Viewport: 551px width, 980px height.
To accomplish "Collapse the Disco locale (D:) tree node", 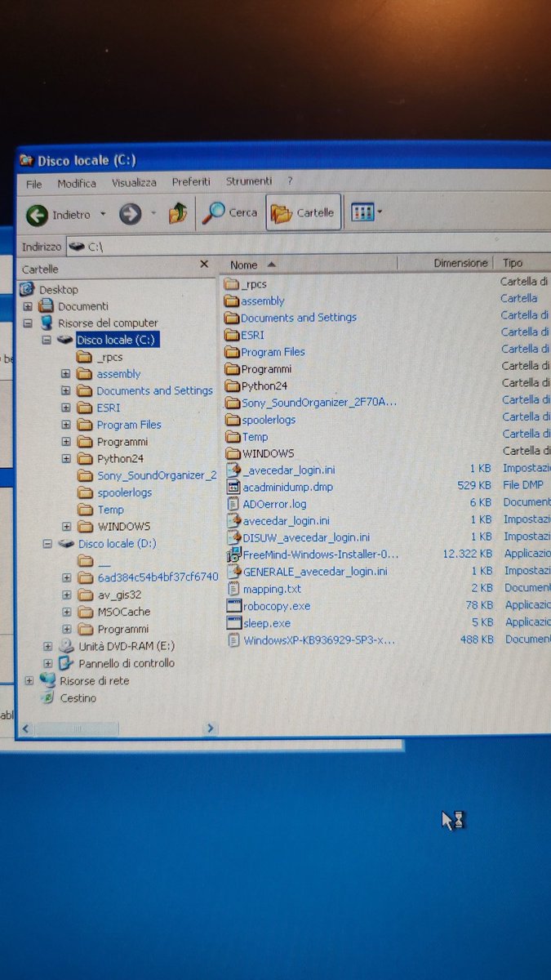I will [47, 544].
